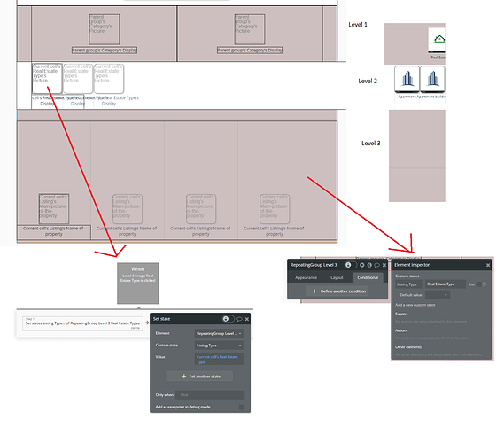Click the Listing Type custom state name field

coord(408,284)
